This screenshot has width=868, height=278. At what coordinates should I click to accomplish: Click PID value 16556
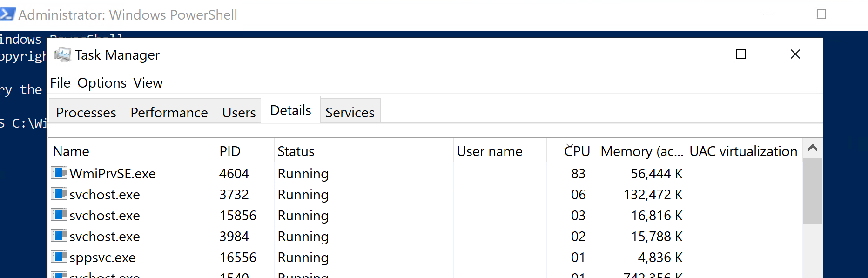pos(238,258)
